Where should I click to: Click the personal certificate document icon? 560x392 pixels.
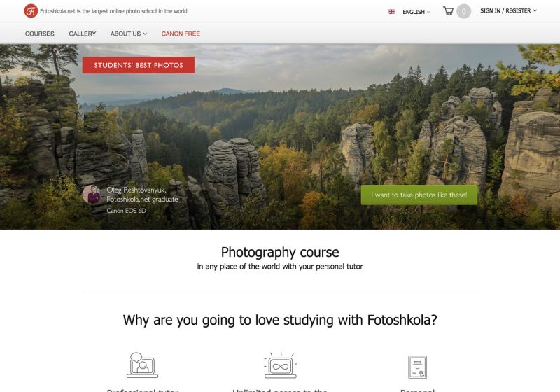pyautogui.click(x=417, y=367)
